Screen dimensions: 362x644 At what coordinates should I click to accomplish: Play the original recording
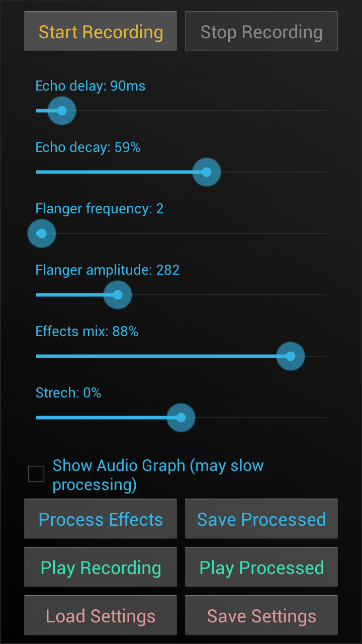(x=101, y=568)
